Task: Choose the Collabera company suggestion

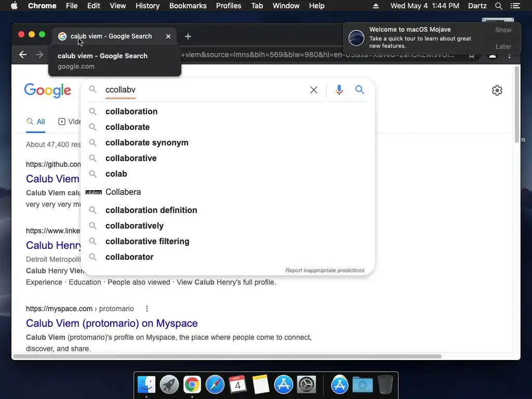Action: (228, 192)
